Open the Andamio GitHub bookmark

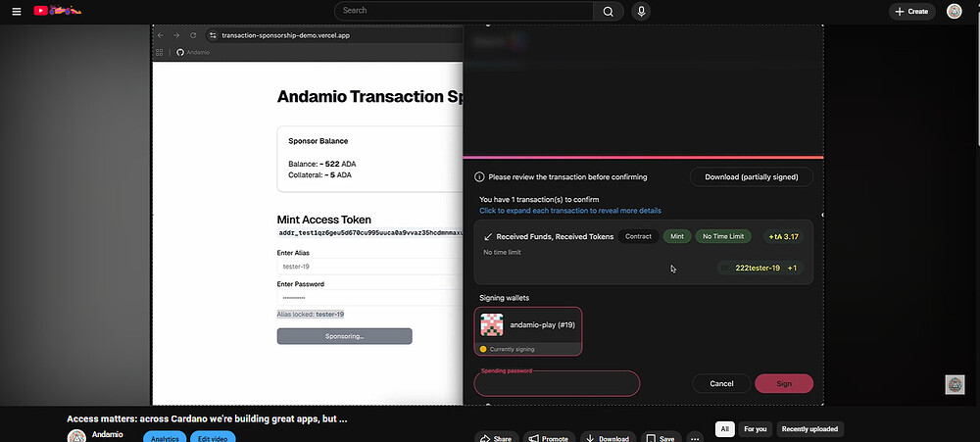pyautogui.click(x=193, y=53)
